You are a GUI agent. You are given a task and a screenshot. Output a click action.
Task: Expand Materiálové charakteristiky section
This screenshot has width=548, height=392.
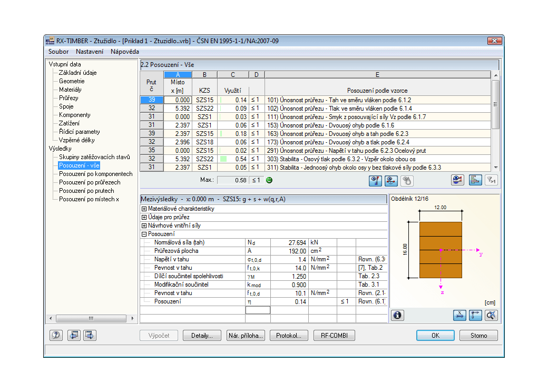coord(144,209)
